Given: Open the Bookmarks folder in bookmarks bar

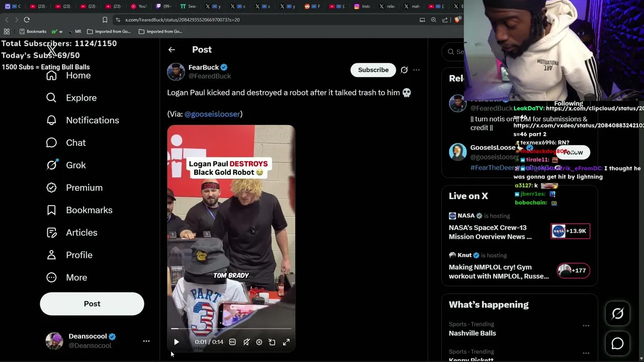Looking at the screenshot, I should coord(33,31).
